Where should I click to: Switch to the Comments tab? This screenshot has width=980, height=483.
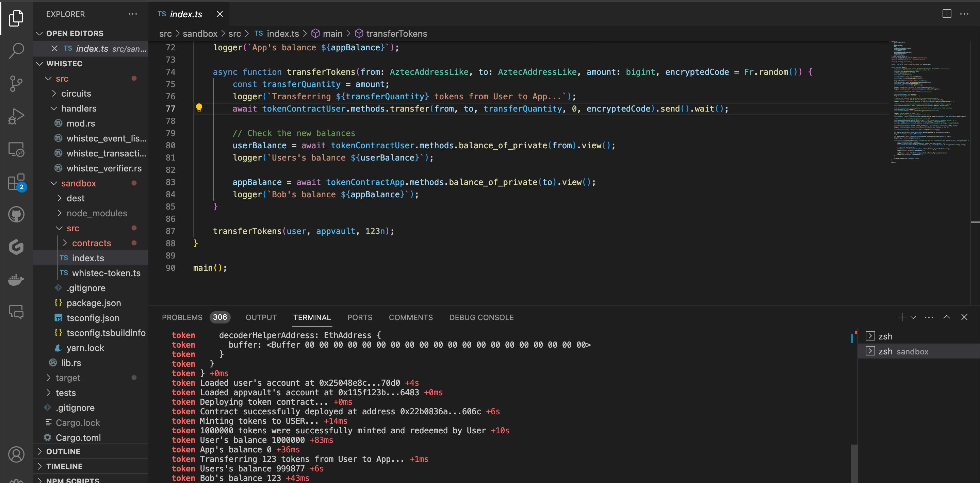pos(410,318)
